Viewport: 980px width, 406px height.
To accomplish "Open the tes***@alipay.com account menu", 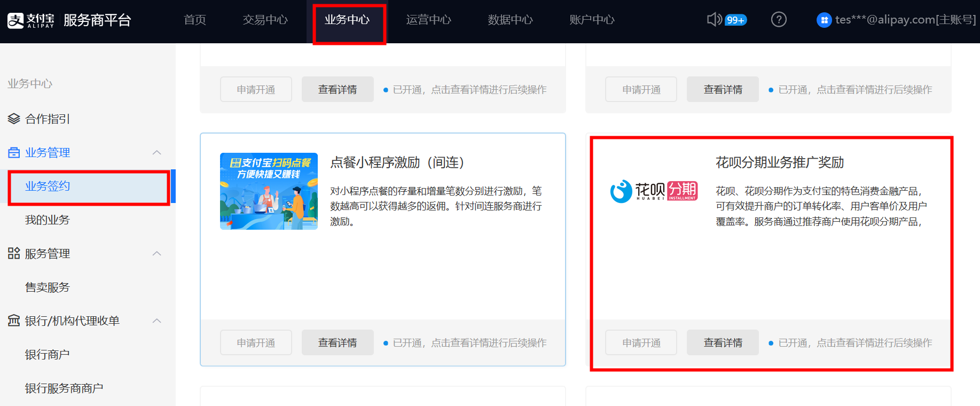I will pos(905,20).
